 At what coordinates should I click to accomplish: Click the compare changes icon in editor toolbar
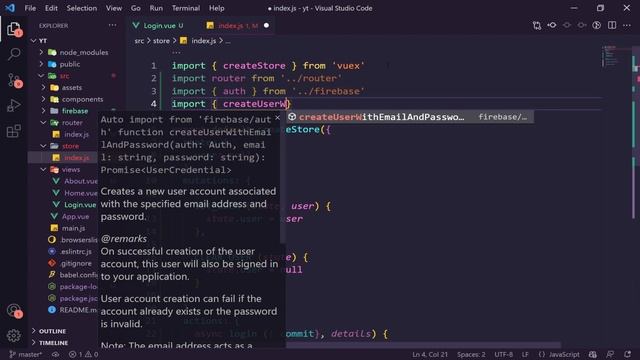(537, 25)
